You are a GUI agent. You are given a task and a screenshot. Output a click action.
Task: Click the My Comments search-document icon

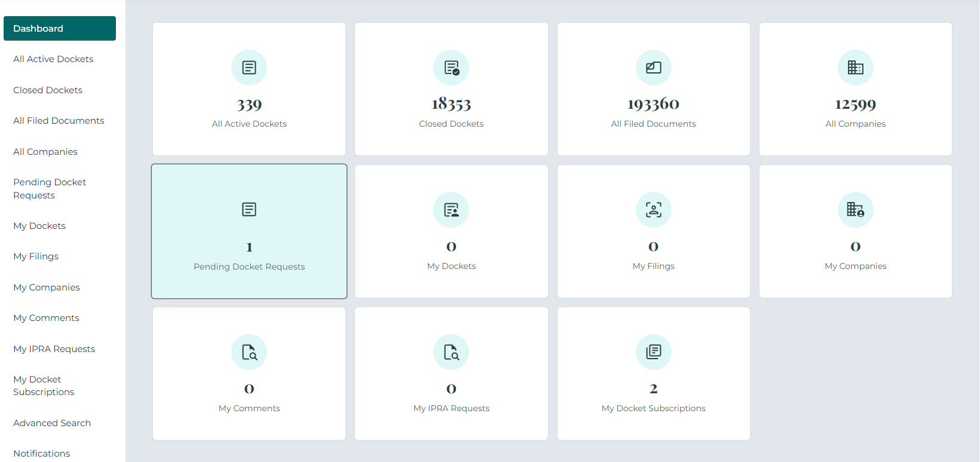tap(249, 352)
